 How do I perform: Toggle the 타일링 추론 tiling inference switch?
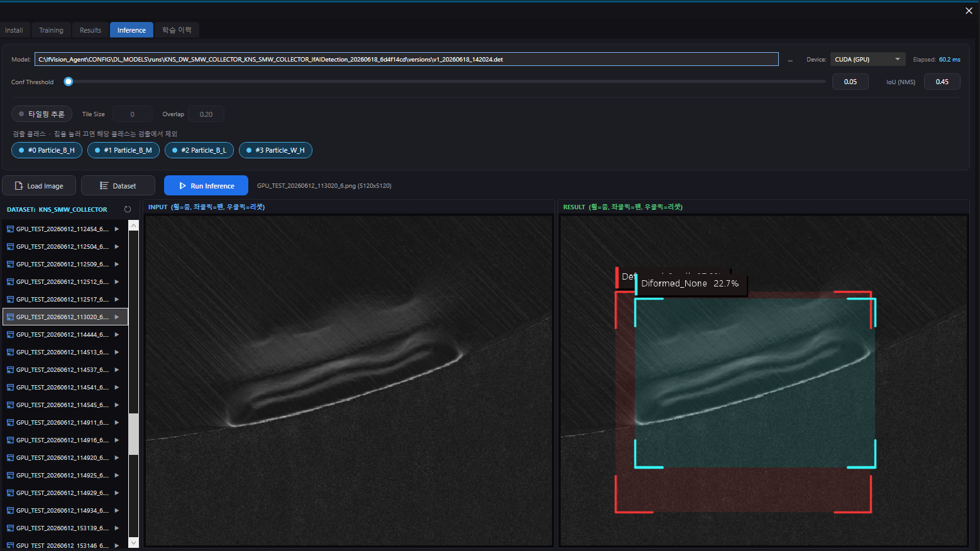click(42, 114)
